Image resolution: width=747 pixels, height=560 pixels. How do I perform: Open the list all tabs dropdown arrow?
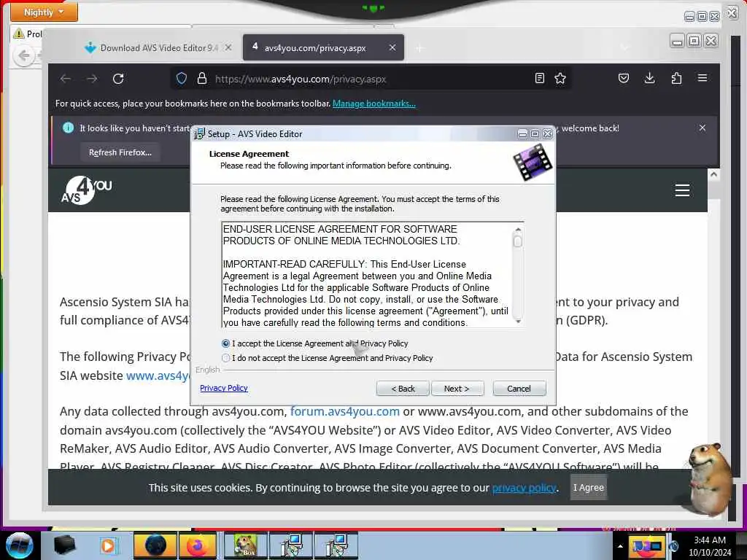[x=624, y=47]
